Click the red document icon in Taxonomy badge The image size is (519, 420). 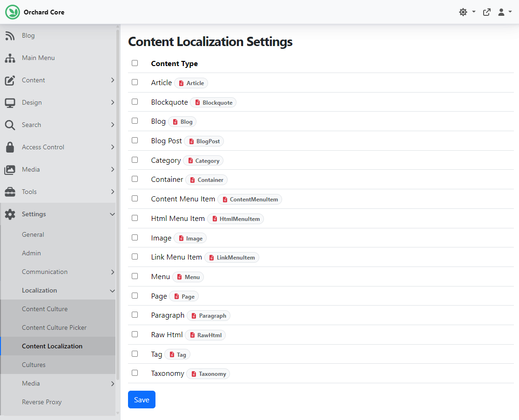click(194, 373)
